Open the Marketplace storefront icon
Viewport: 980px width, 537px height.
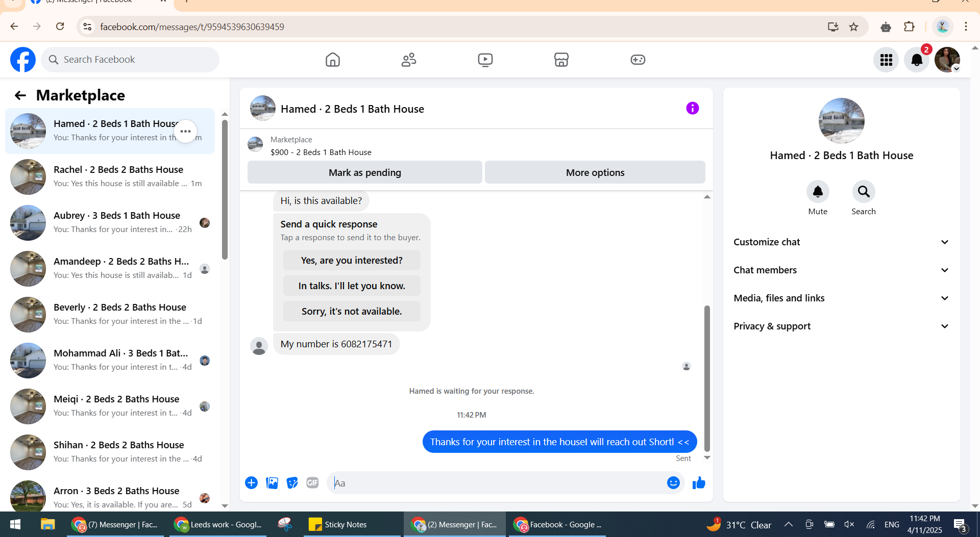(561, 60)
